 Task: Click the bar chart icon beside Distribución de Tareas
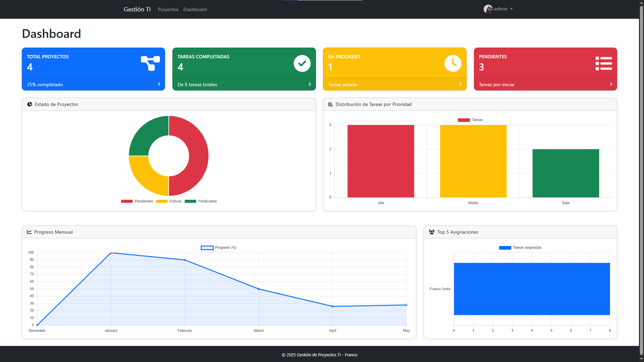[330, 104]
